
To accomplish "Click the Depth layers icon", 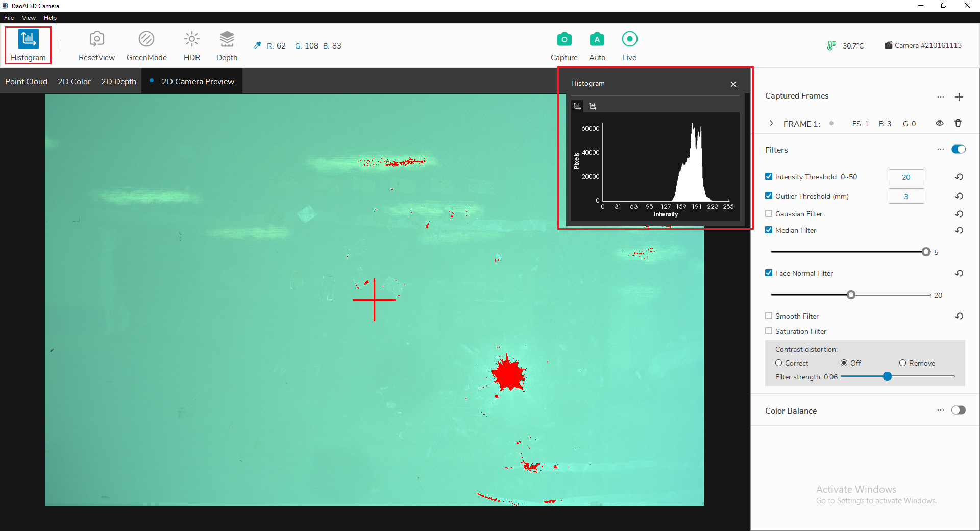I will coord(227,39).
